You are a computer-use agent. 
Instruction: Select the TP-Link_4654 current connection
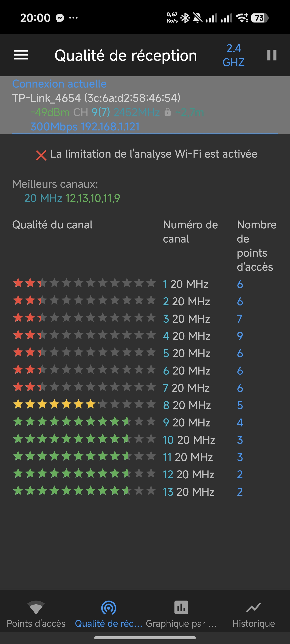96,98
